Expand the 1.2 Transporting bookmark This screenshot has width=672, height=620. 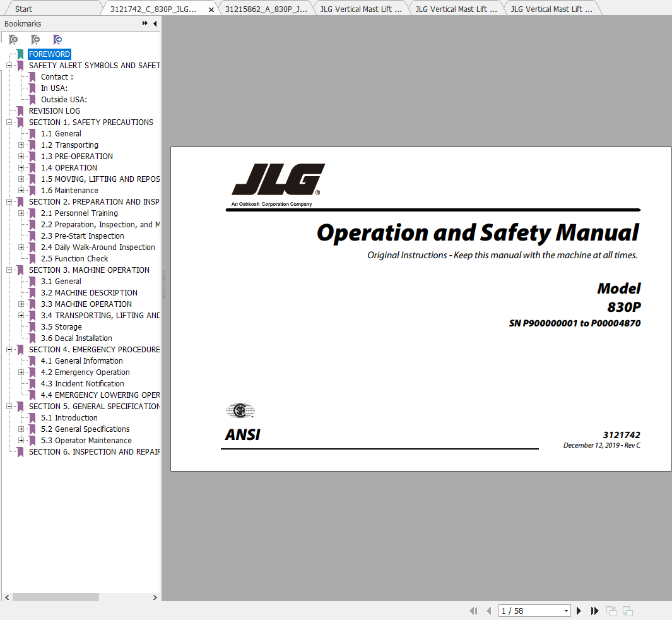tap(21, 145)
